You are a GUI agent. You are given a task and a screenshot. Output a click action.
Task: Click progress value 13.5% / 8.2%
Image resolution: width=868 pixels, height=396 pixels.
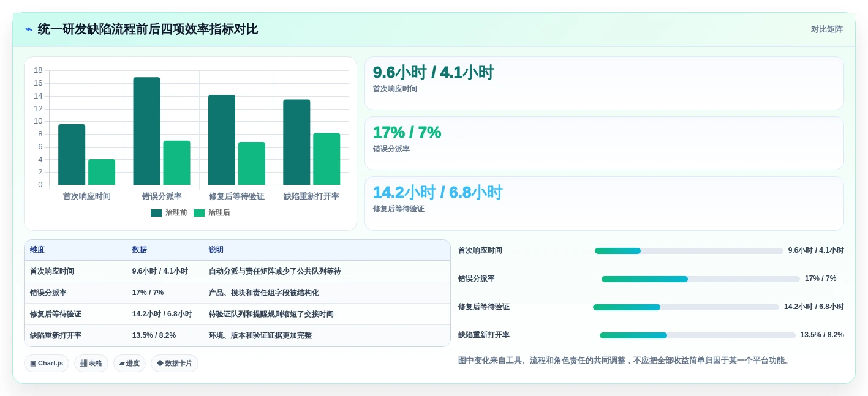coord(822,335)
